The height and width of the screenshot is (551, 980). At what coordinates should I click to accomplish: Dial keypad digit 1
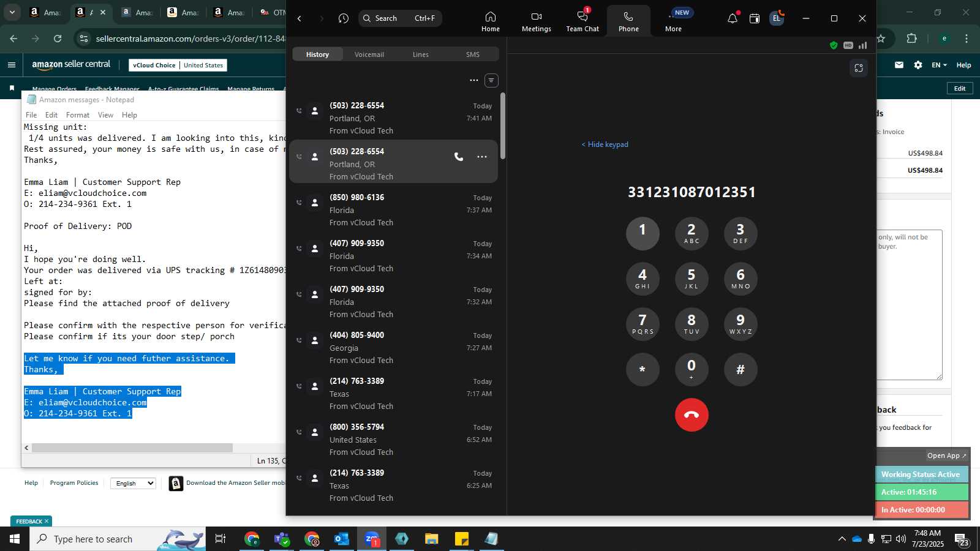(x=643, y=233)
